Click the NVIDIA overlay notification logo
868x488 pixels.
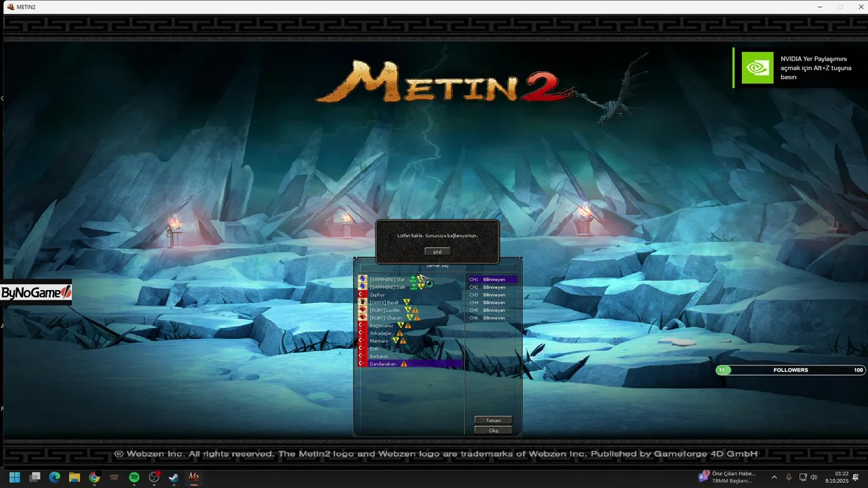click(x=757, y=68)
